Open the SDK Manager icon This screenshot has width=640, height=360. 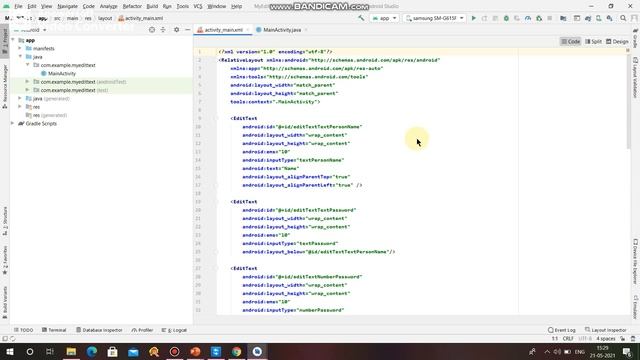[609, 18]
